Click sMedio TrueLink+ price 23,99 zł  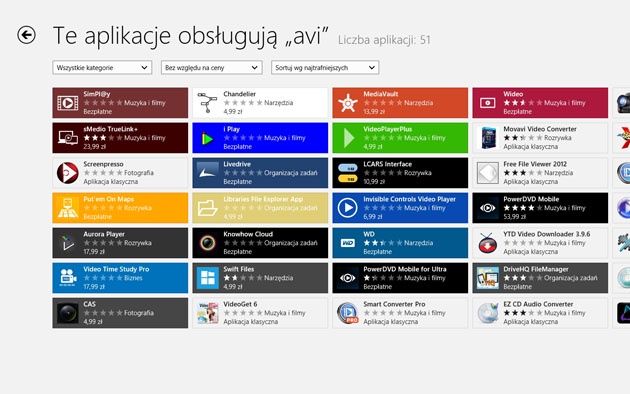[x=94, y=147]
